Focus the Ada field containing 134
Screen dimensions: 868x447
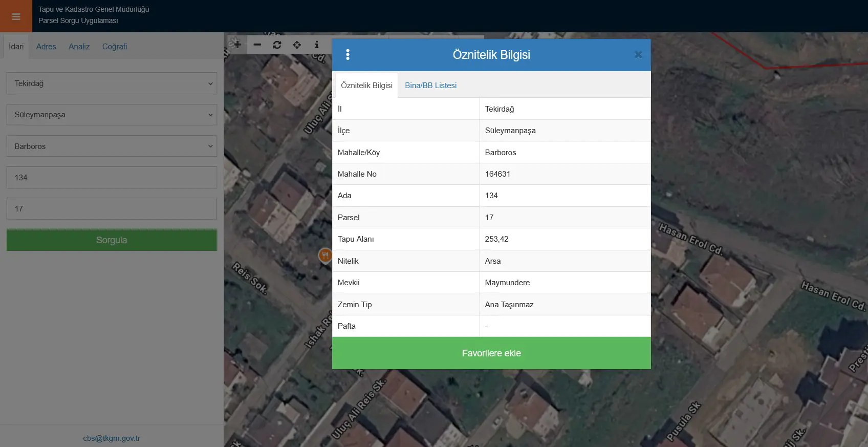click(x=112, y=178)
